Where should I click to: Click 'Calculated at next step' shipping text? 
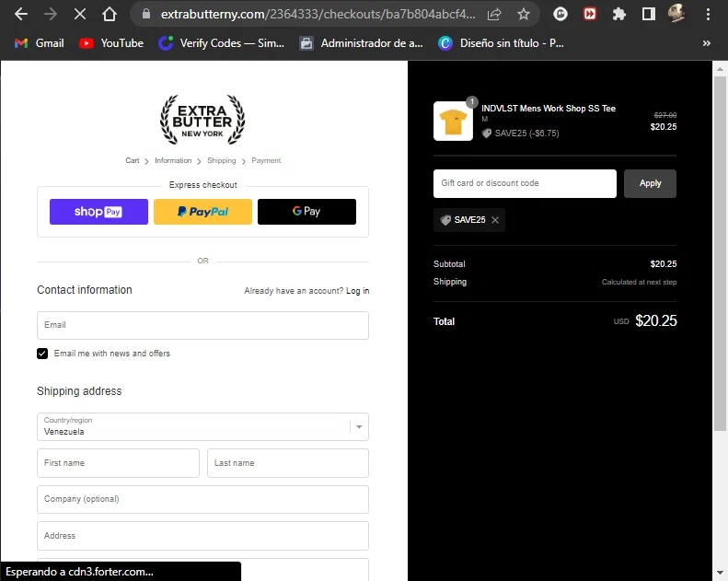tap(639, 282)
